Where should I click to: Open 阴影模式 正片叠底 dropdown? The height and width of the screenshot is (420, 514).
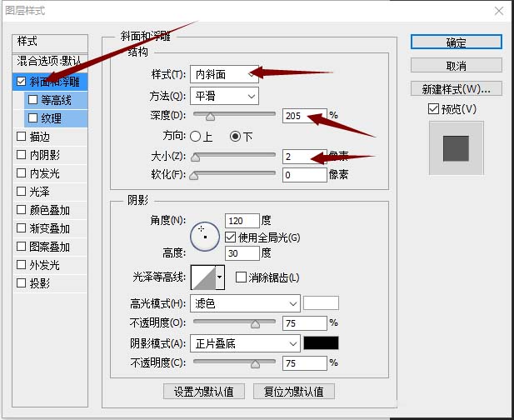tap(245, 343)
